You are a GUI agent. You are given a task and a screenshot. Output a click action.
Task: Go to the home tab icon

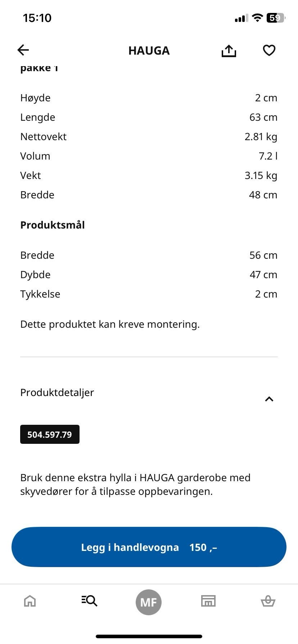click(30, 601)
